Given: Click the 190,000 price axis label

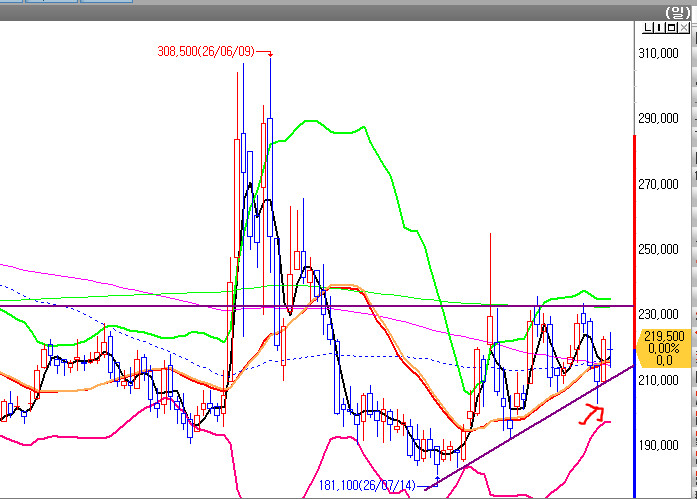Looking at the screenshot, I should [658, 445].
